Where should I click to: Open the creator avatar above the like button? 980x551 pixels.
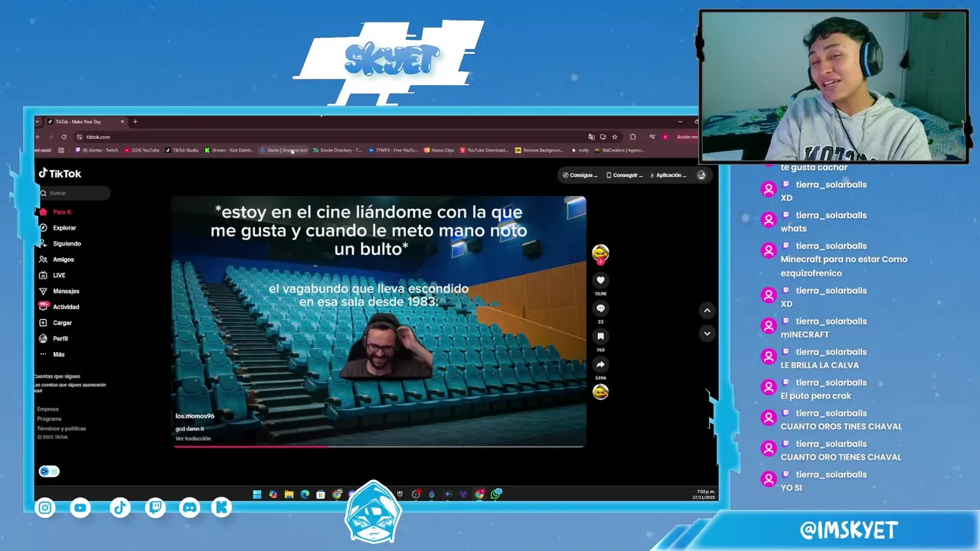[600, 253]
